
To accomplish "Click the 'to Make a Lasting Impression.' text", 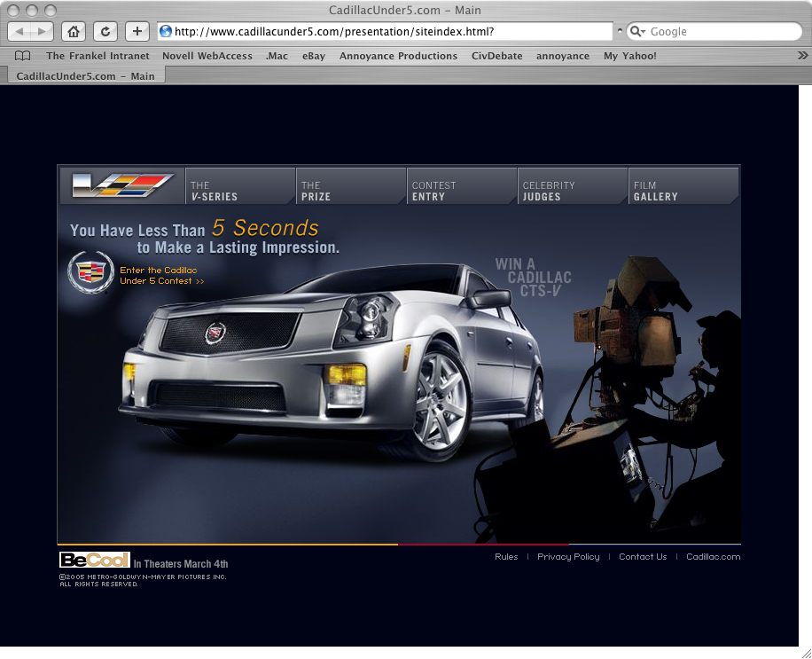I will coord(238,247).
